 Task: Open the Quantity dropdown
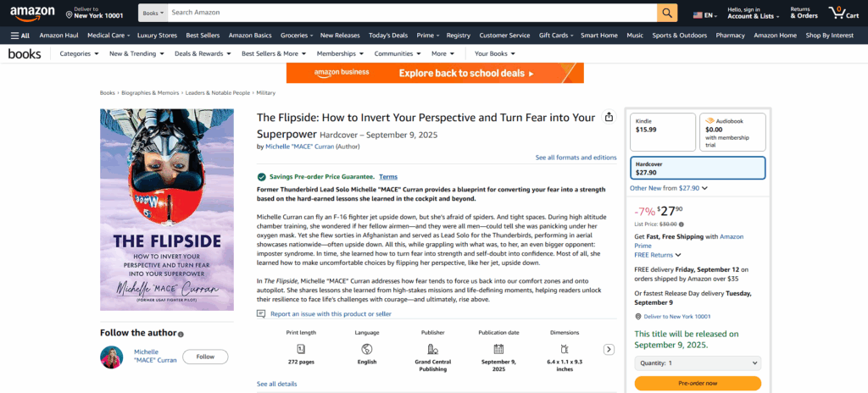(698, 363)
